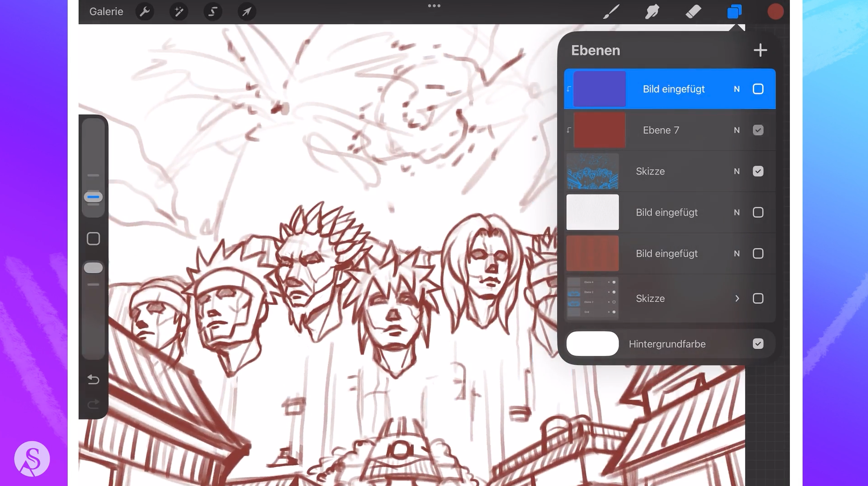868x486 pixels.
Task: Expand the Skizze layer group chevron
Action: pyautogui.click(x=737, y=299)
